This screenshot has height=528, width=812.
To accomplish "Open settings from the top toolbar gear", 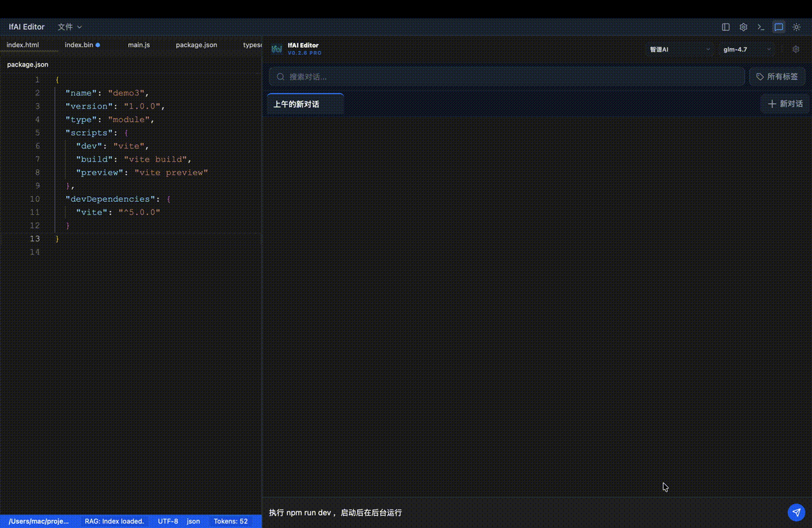I will click(743, 27).
